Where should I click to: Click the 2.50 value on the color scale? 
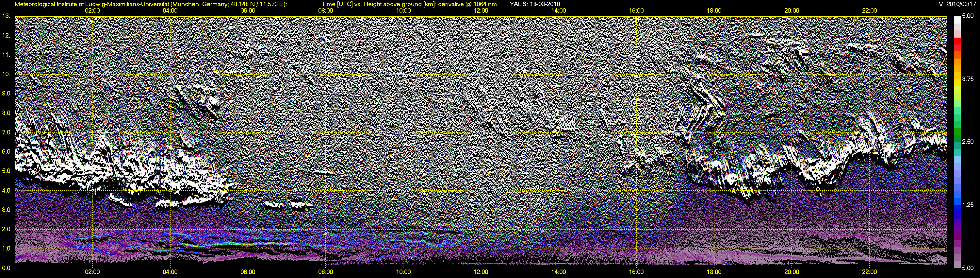coord(968,142)
